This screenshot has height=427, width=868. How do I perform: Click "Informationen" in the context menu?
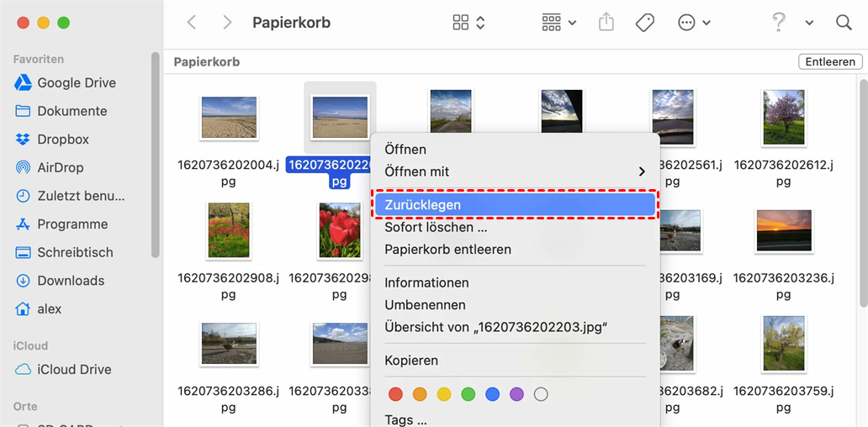pos(426,282)
